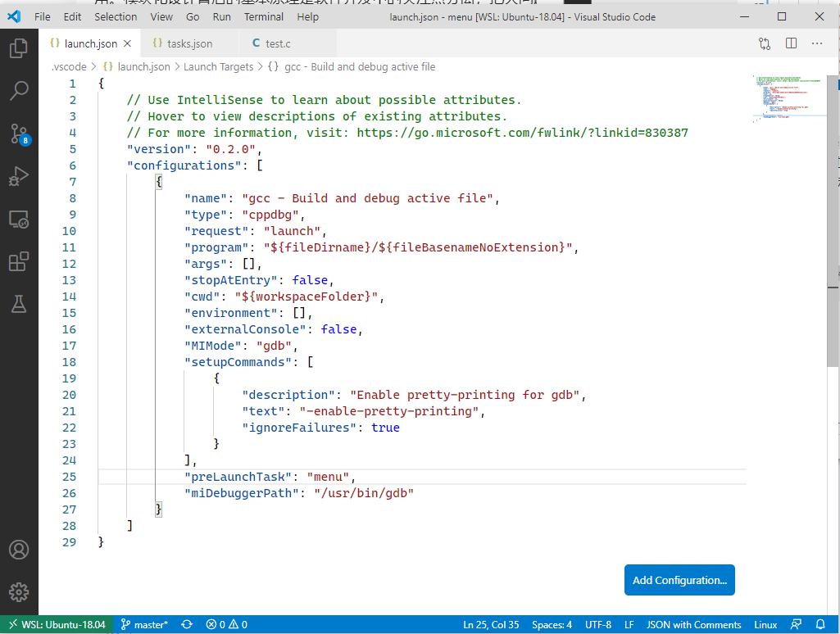Click Ln 25, Col 35 go-to-line indicator

coord(491,624)
